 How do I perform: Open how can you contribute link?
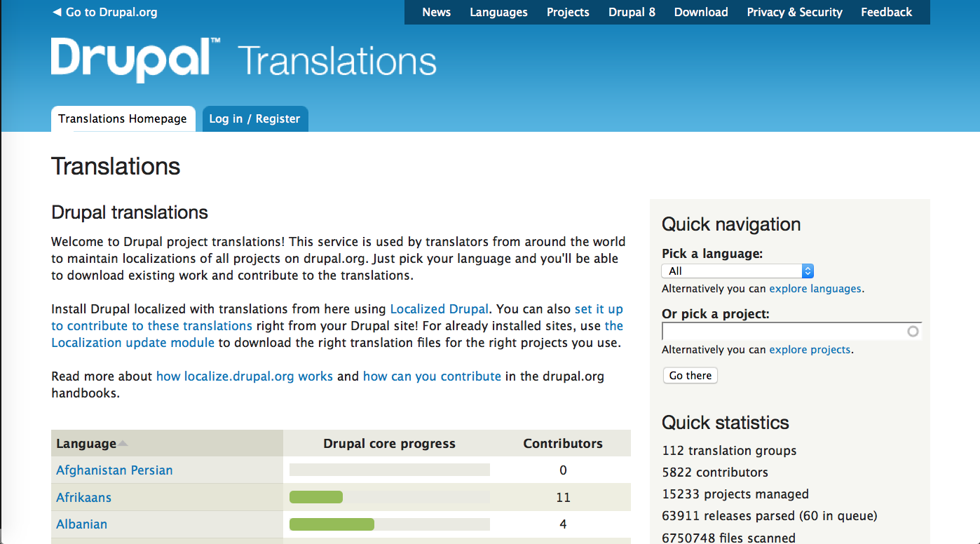pos(432,376)
